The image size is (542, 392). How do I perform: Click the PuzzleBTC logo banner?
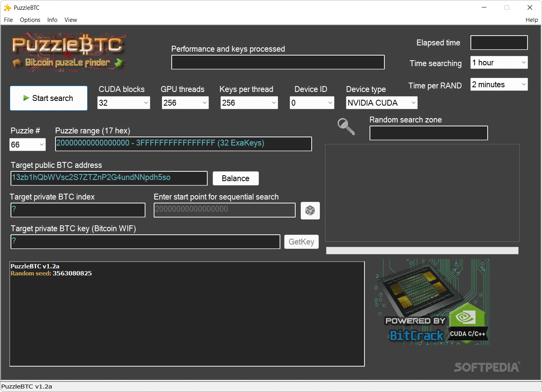[68, 53]
